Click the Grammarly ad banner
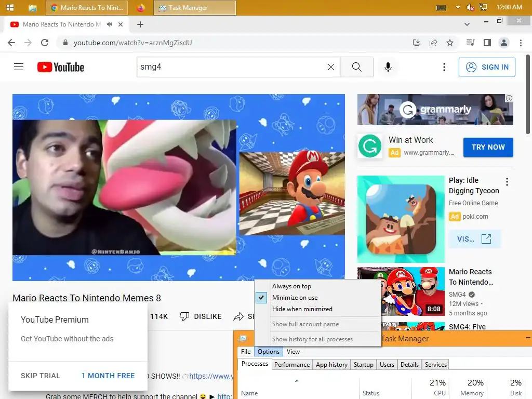532x399 pixels. (435, 110)
